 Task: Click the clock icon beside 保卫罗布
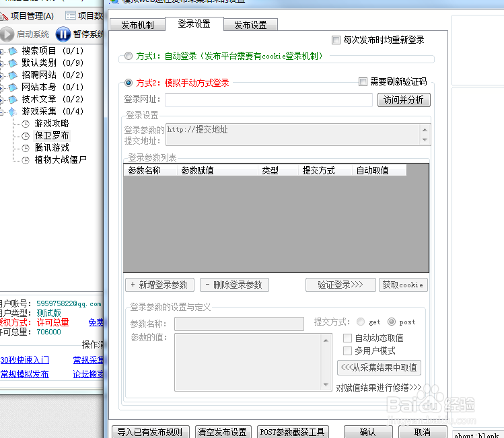26,136
